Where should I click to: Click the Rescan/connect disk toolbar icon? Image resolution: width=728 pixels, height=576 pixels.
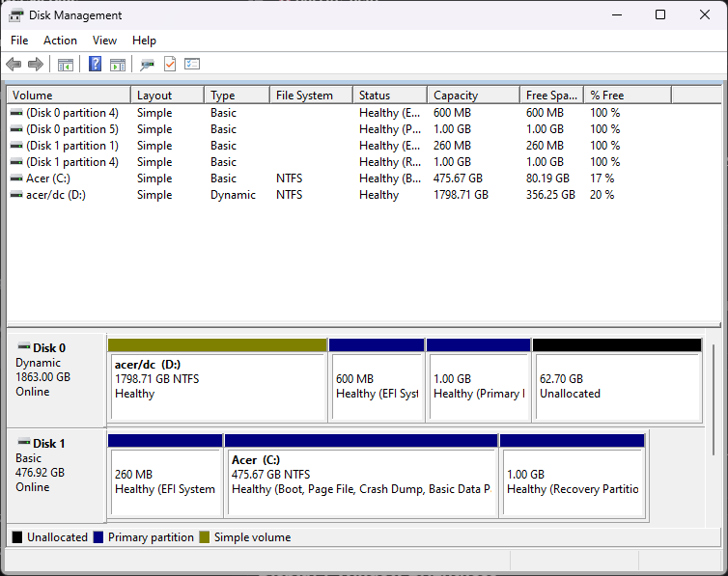pyautogui.click(x=147, y=65)
